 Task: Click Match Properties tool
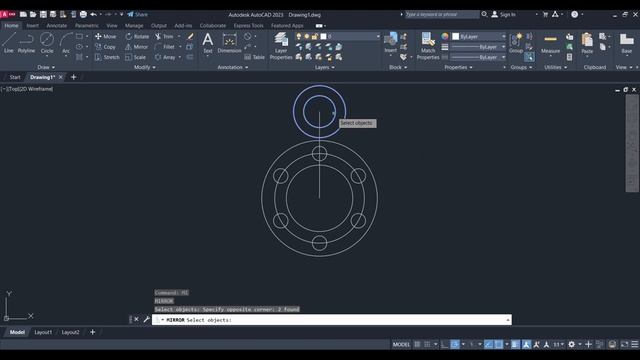click(x=428, y=46)
